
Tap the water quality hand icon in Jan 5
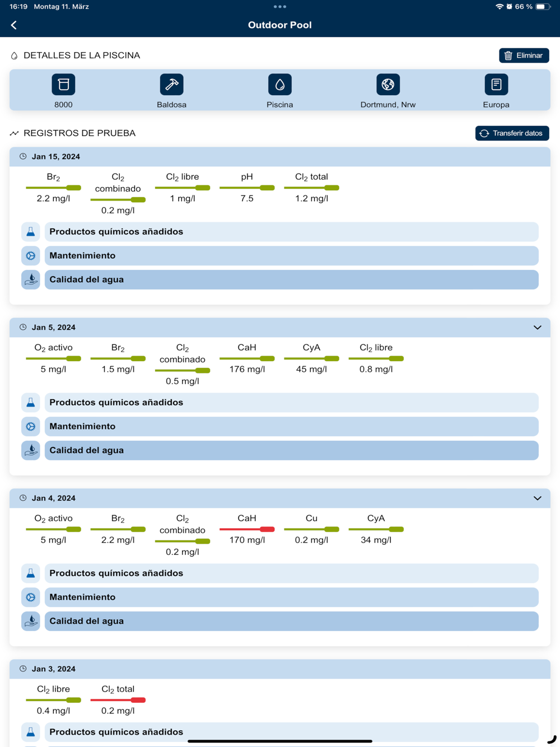[x=31, y=450]
